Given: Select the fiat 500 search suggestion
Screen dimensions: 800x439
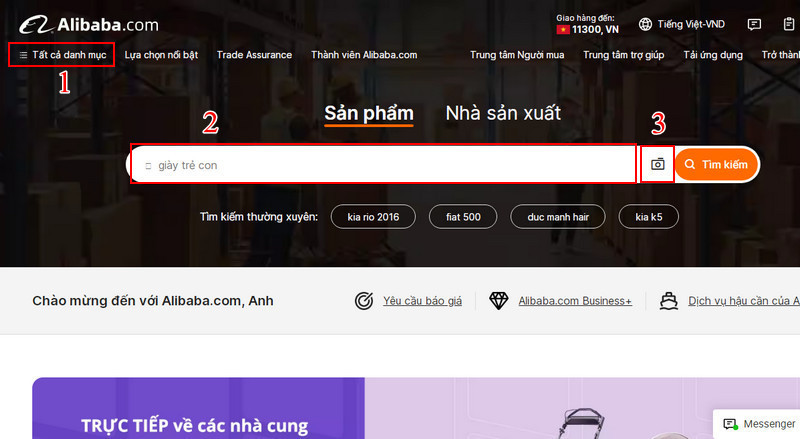Looking at the screenshot, I should [x=463, y=217].
